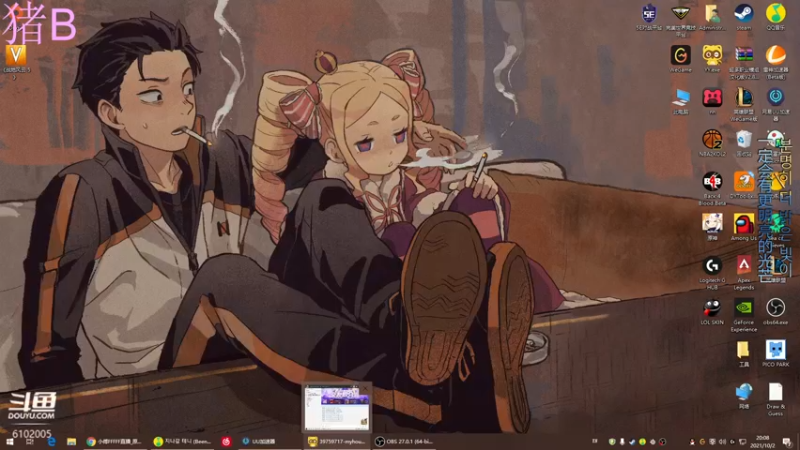The image size is (800, 450).
Task: Open the orange V icon at top left
Action: point(15,61)
